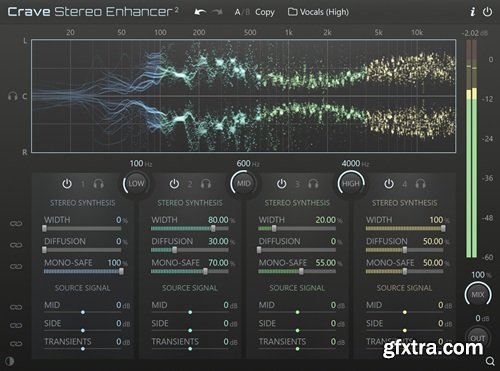Image resolution: width=500 pixels, height=371 pixels.
Task: Click link icon for Mid row
Action: (x=16, y=307)
